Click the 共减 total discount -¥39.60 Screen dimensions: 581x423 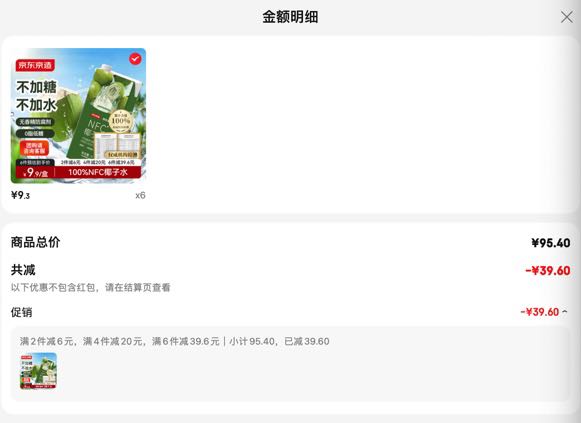click(x=548, y=270)
